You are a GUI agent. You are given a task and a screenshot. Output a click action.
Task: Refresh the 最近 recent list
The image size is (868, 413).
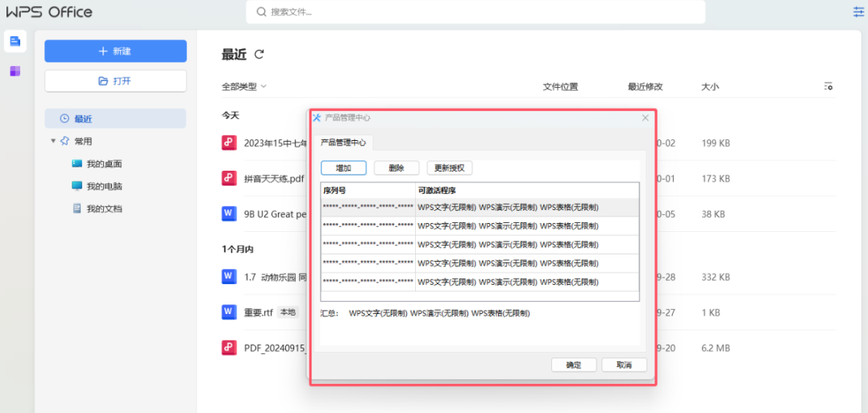point(259,54)
